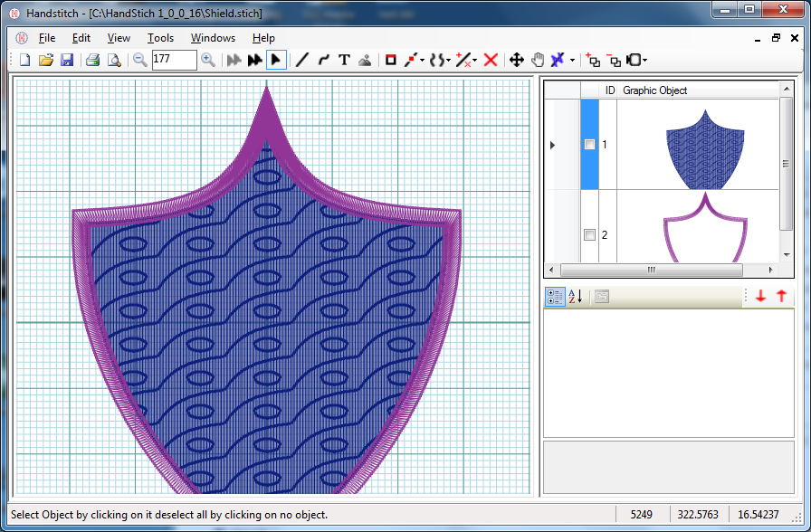
Task: Move object down with red down arrow
Action: [x=760, y=296]
